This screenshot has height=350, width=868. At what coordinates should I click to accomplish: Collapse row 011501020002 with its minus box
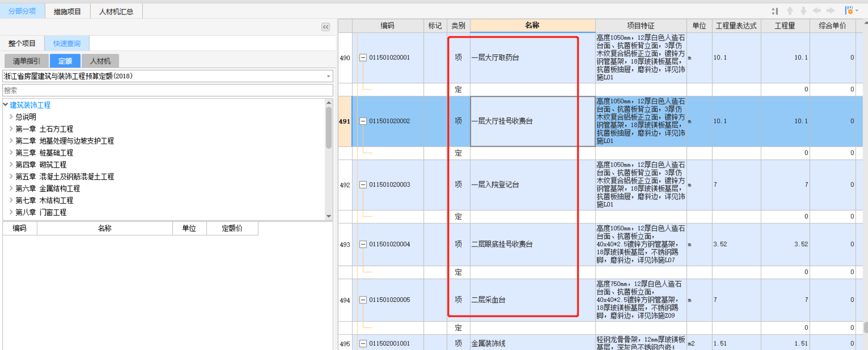tap(363, 121)
